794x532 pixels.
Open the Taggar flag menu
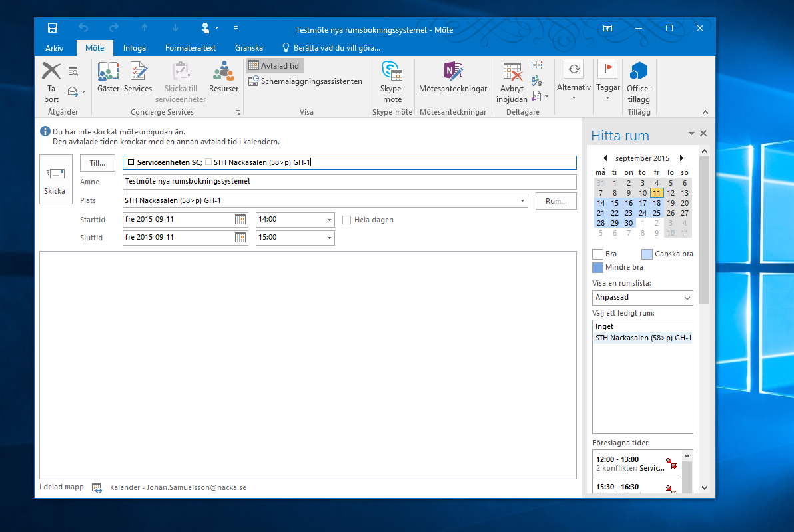pos(607,79)
